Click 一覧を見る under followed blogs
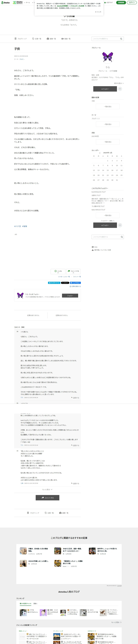This screenshot has width=138, height=644. [x=108, y=215]
